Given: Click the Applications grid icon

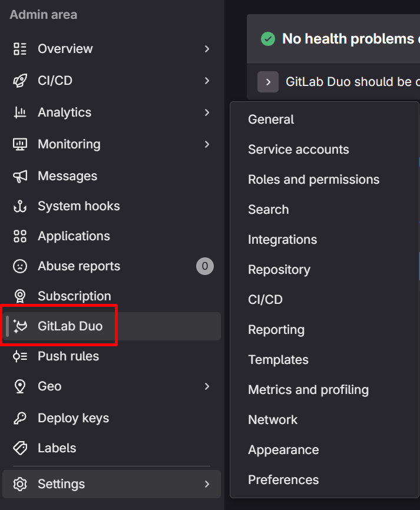Looking at the screenshot, I should 20,236.
